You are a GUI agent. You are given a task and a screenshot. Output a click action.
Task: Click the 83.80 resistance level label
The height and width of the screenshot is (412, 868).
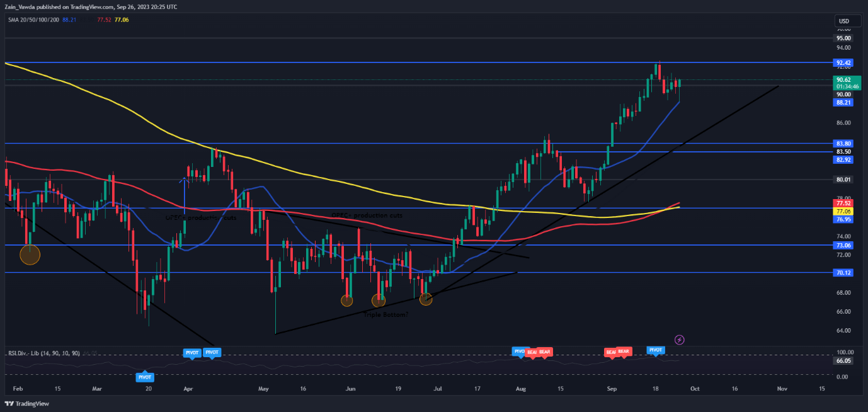point(843,144)
